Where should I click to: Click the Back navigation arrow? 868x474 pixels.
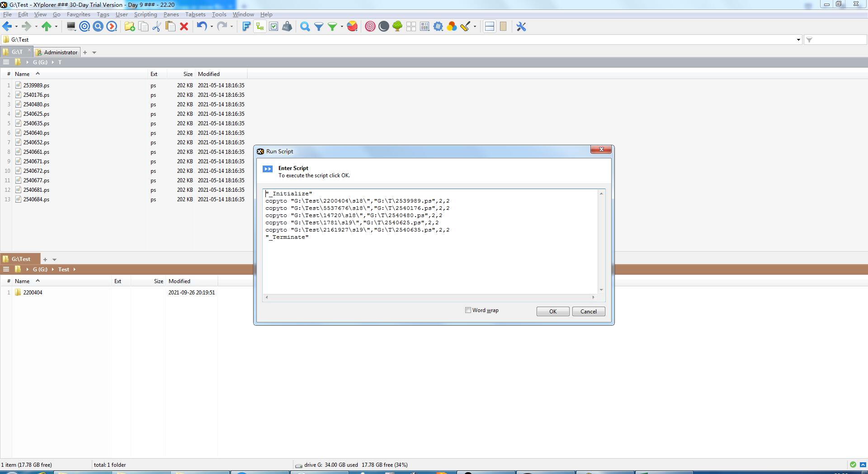pyautogui.click(x=7, y=27)
